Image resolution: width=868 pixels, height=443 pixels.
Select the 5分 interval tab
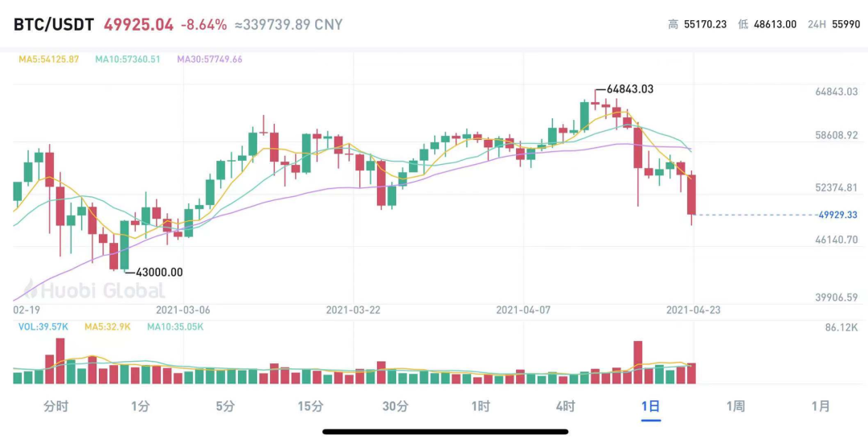coord(225,407)
